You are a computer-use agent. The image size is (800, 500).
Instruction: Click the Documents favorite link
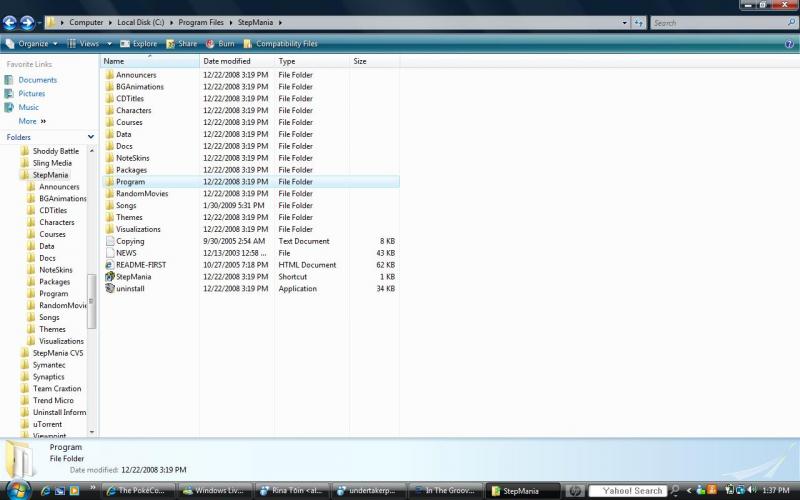tap(38, 80)
